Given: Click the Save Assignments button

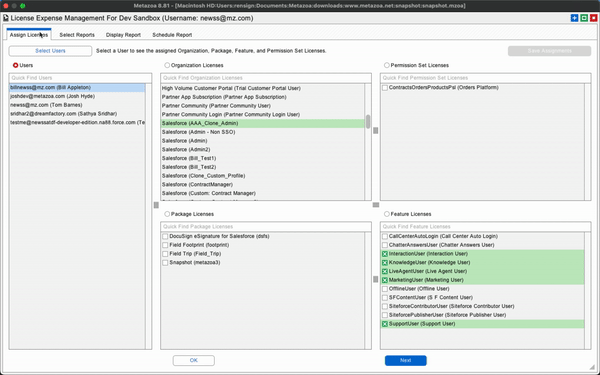Looking at the screenshot, I should (549, 51).
